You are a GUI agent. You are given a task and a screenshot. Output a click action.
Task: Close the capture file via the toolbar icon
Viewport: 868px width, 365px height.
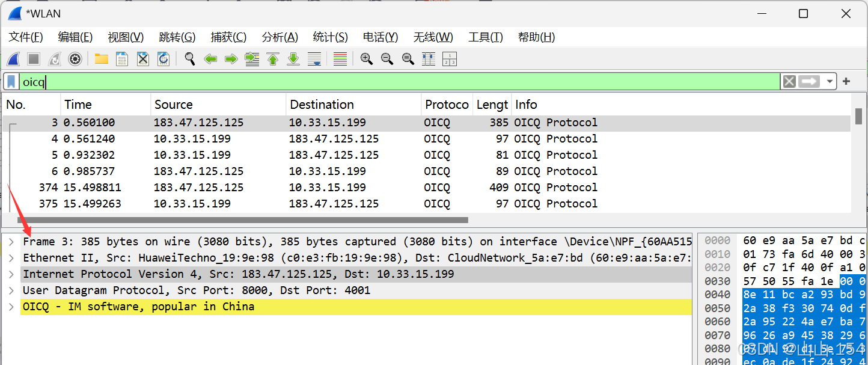[x=142, y=59]
